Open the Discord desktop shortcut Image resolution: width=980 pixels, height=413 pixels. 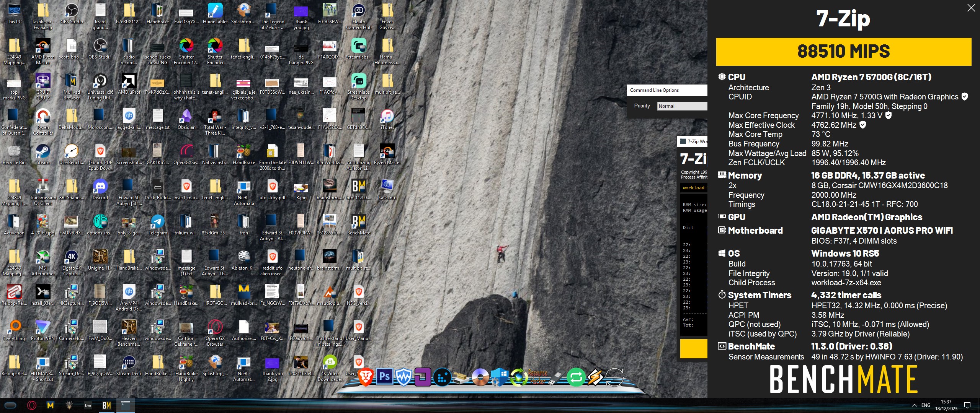coord(100,190)
